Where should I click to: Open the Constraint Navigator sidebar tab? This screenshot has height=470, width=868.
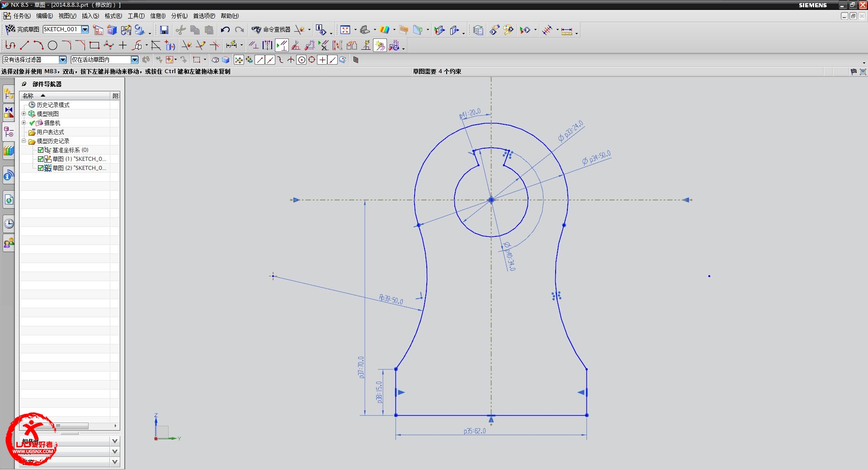(9, 113)
